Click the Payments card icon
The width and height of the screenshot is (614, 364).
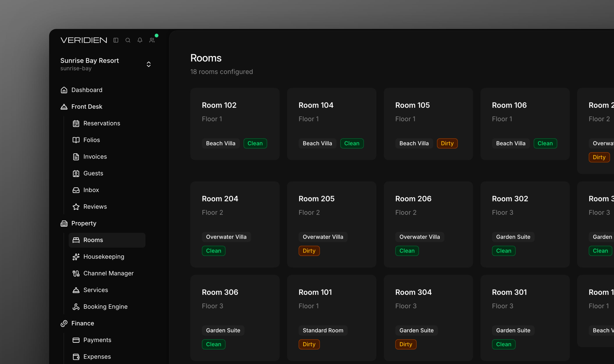[76, 340]
